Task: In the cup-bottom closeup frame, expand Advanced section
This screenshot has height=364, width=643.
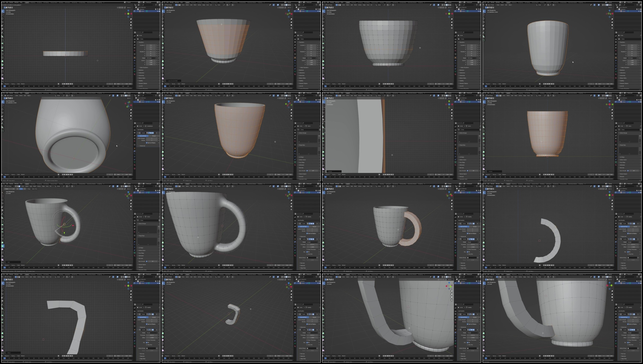Action: (x=142, y=146)
